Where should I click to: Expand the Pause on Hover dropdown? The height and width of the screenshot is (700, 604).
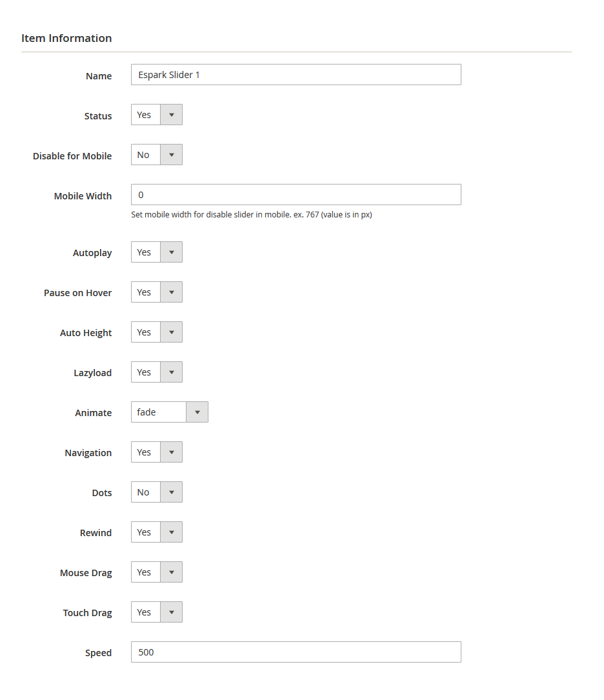(157, 292)
